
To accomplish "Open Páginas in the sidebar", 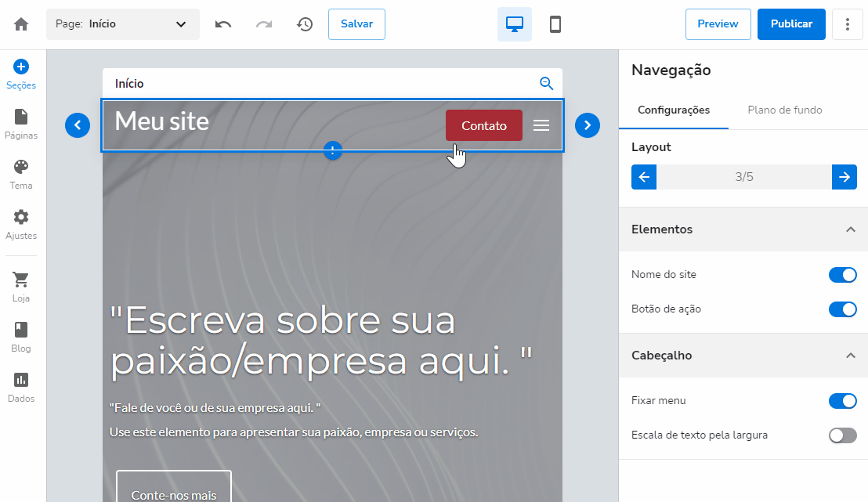I will point(21,125).
